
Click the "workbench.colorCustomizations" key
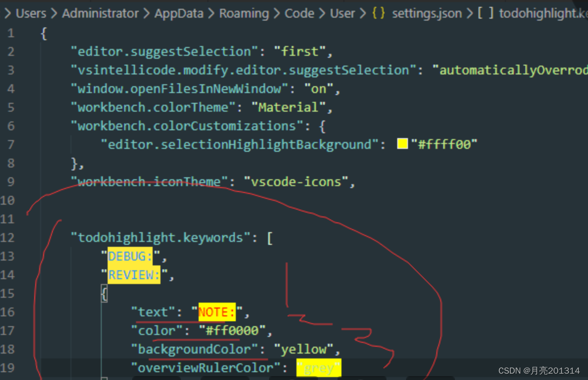[187, 126]
